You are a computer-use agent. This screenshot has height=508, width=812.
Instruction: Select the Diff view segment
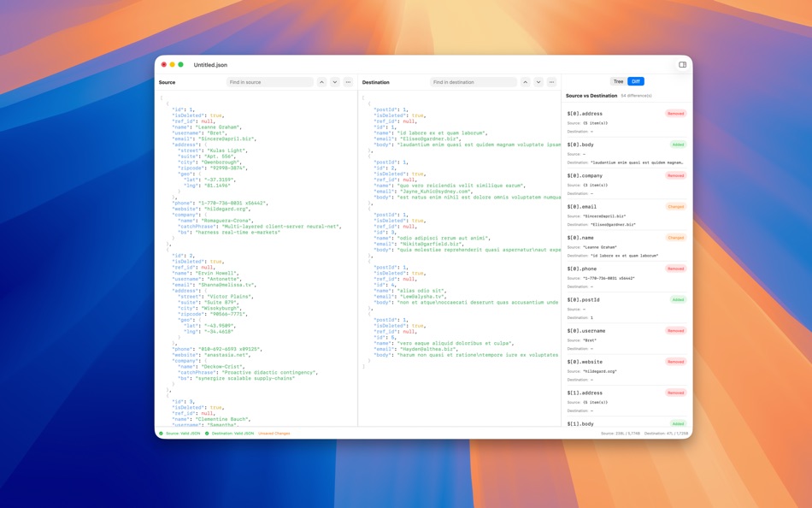pyautogui.click(x=635, y=80)
